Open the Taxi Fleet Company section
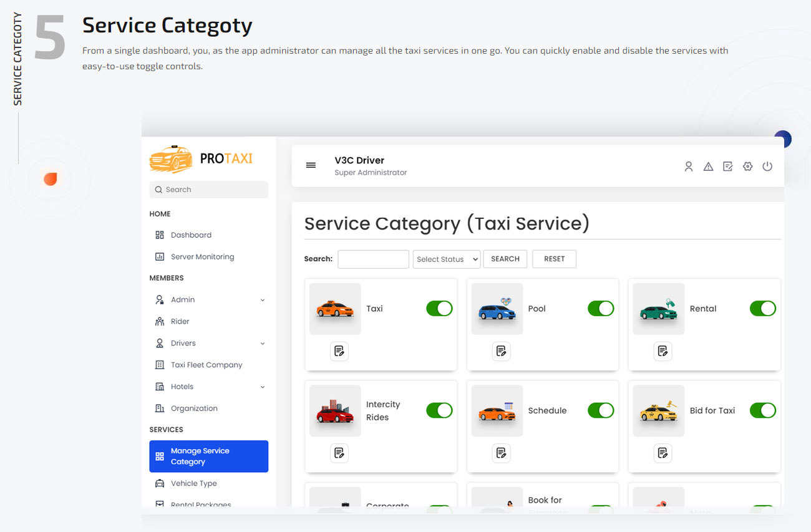811x532 pixels. click(205, 364)
